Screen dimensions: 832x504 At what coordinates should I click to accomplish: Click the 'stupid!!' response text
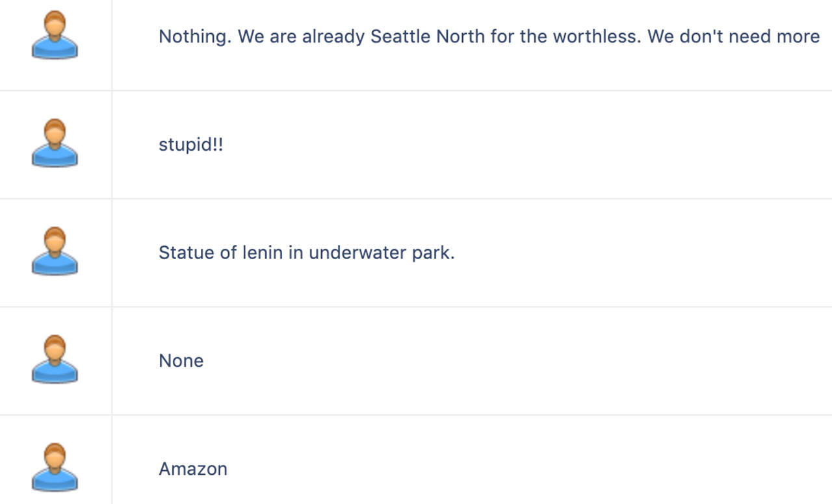[190, 144]
